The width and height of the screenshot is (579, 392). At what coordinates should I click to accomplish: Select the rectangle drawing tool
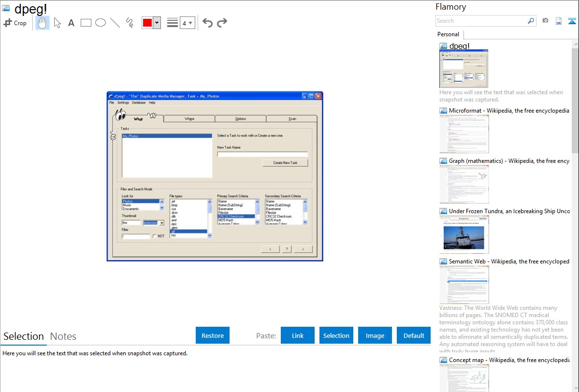tap(86, 23)
